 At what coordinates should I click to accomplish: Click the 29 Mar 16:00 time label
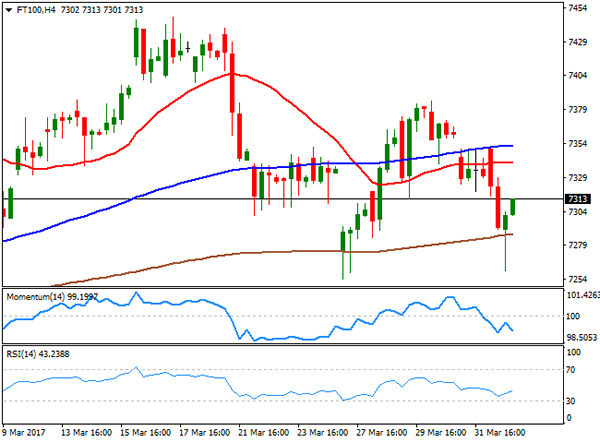pos(441,433)
